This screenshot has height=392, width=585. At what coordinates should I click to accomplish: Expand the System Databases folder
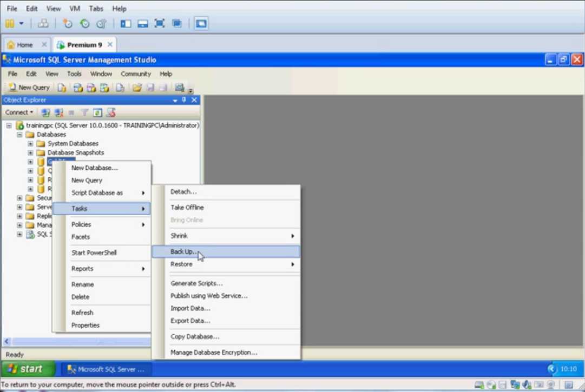[30, 143]
